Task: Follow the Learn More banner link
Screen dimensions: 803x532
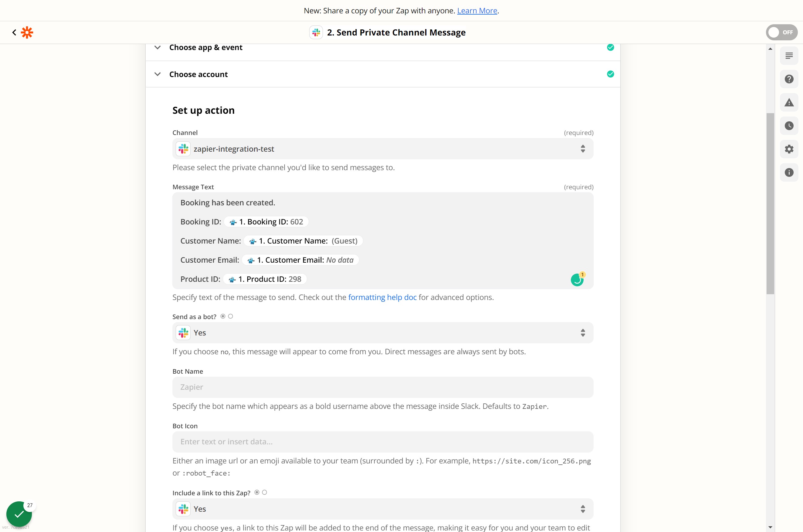Action: tap(477, 11)
